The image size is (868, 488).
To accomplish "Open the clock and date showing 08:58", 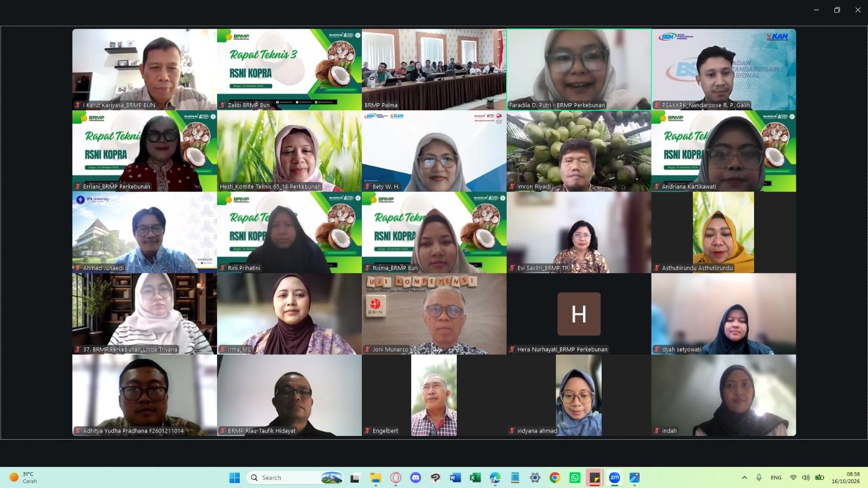I will (846, 478).
